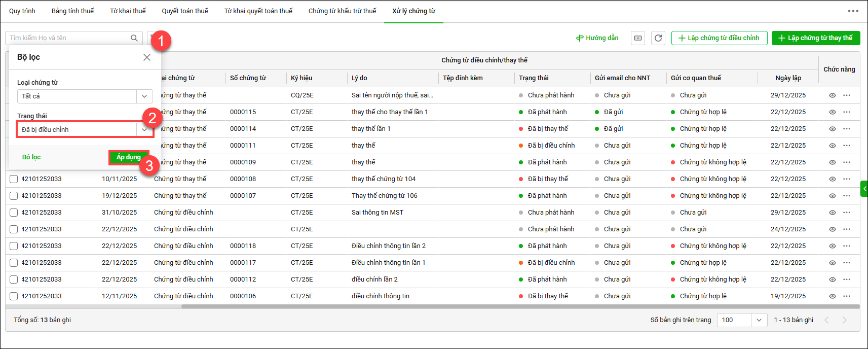This screenshot has height=349, width=868.
Task: Check the row dated 10/11/2025
Action: click(x=14, y=179)
